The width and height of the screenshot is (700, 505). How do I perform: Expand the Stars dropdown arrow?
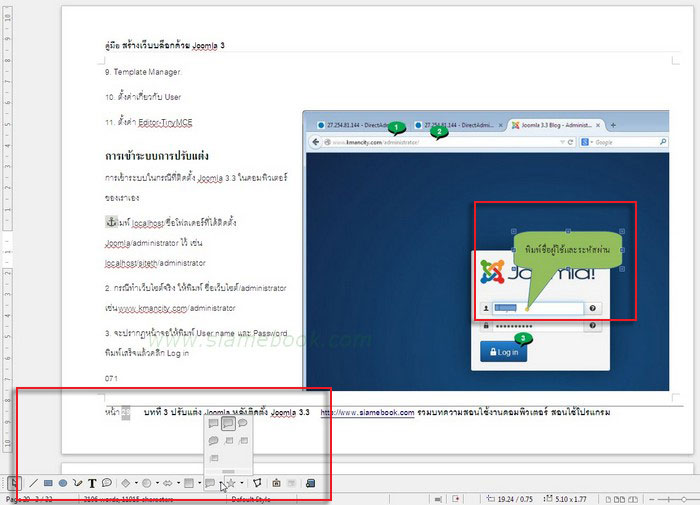(x=242, y=483)
